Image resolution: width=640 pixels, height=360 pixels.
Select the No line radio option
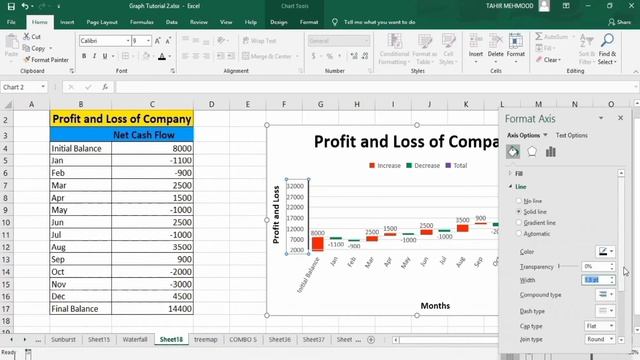coord(519,201)
